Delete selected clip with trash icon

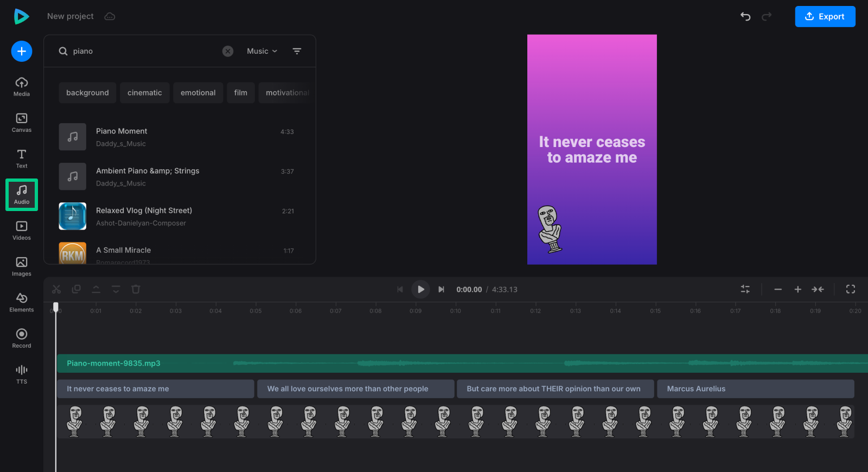[136, 289]
